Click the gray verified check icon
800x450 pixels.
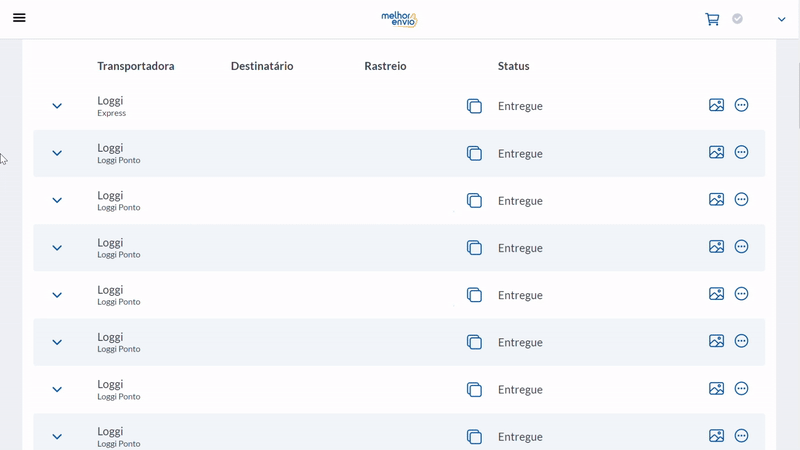click(737, 19)
